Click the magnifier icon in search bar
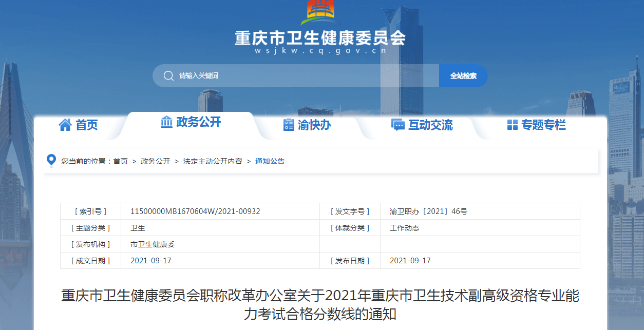Image resolution: width=644 pixels, height=330 pixels. point(168,76)
